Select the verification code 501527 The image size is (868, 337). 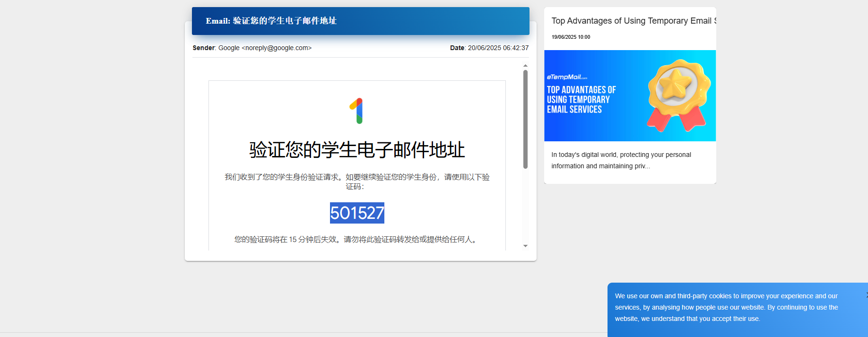pos(357,213)
